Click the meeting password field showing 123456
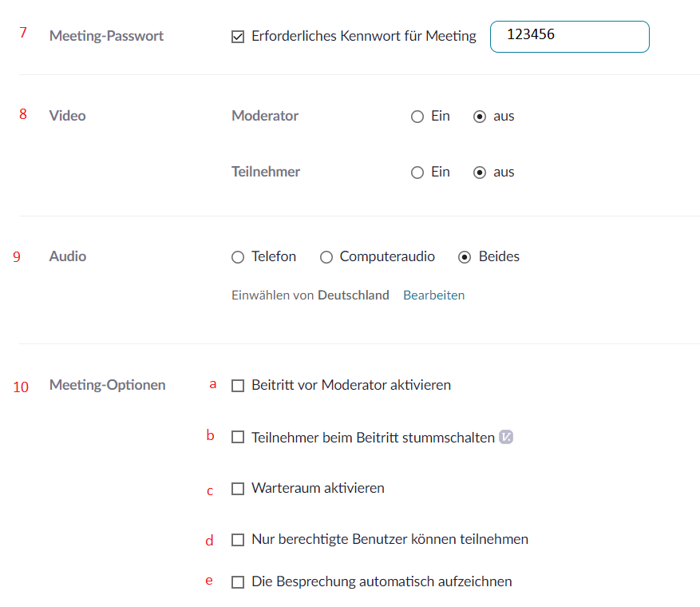The image size is (700, 607). 569,37
